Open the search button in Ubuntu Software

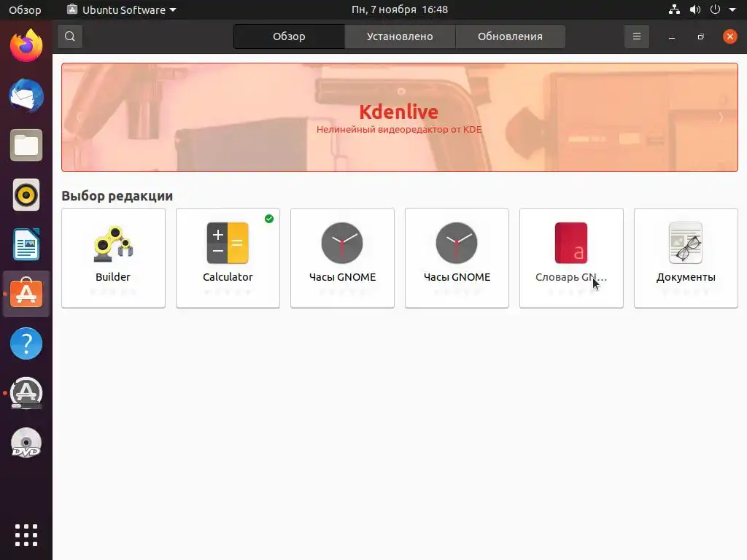click(x=69, y=36)
